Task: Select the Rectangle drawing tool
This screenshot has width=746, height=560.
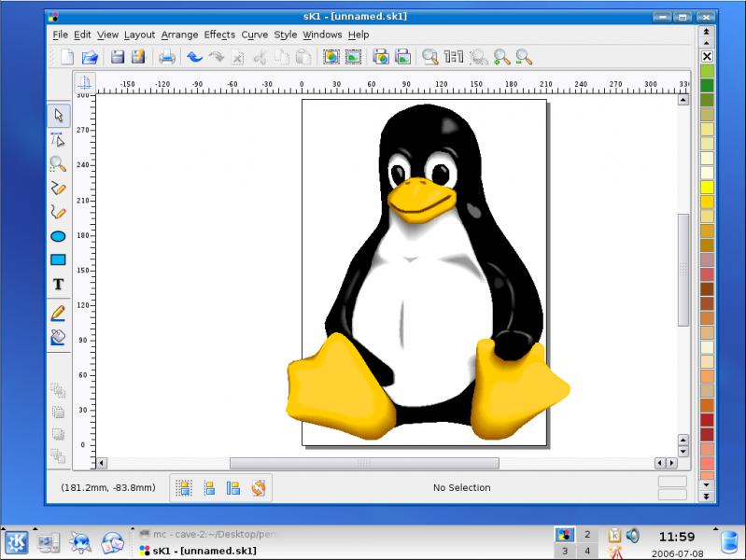Action: pyautogui.click(x=58, y=260)
